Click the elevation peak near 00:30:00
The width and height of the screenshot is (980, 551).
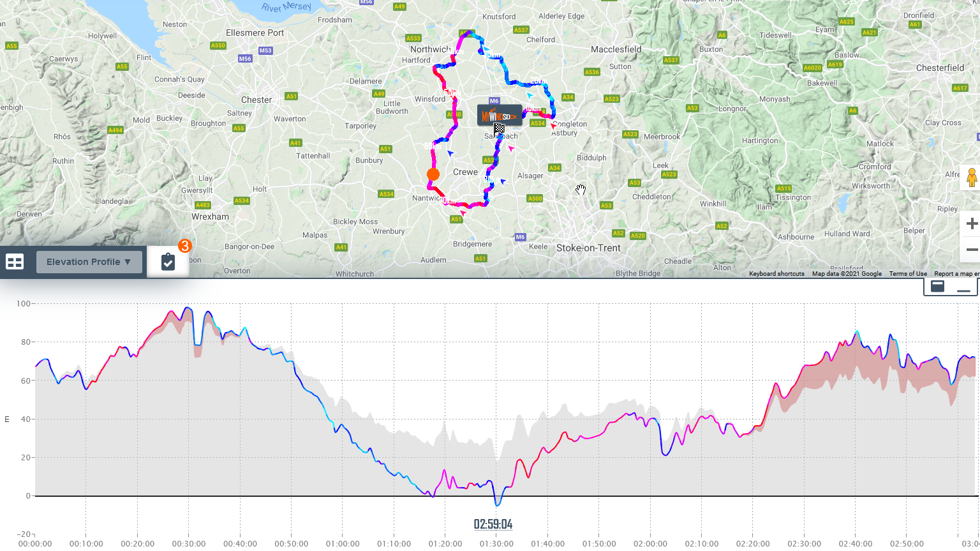tap(187, 308)
